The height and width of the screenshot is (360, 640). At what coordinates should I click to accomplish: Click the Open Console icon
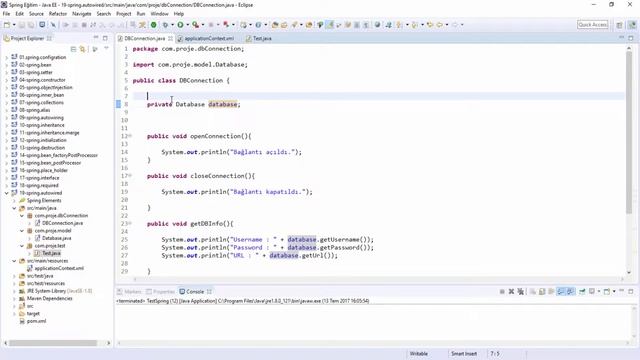click(607, 291)
